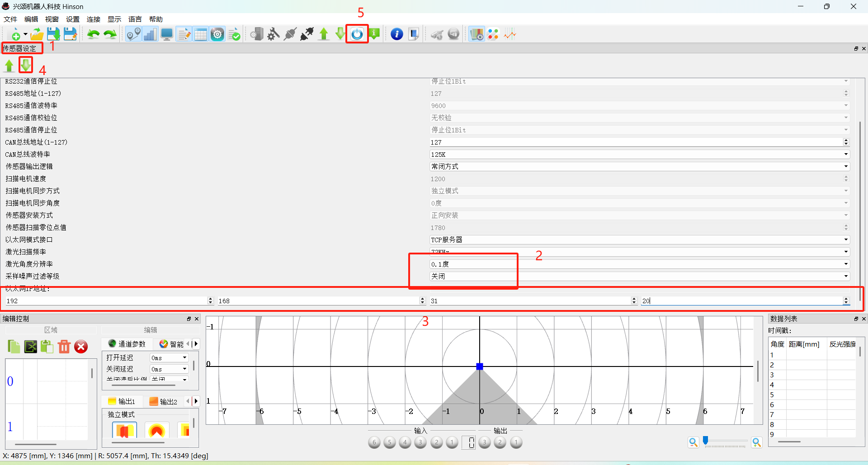Switch to the 智能 tab
868x465 pixels.
171,344
